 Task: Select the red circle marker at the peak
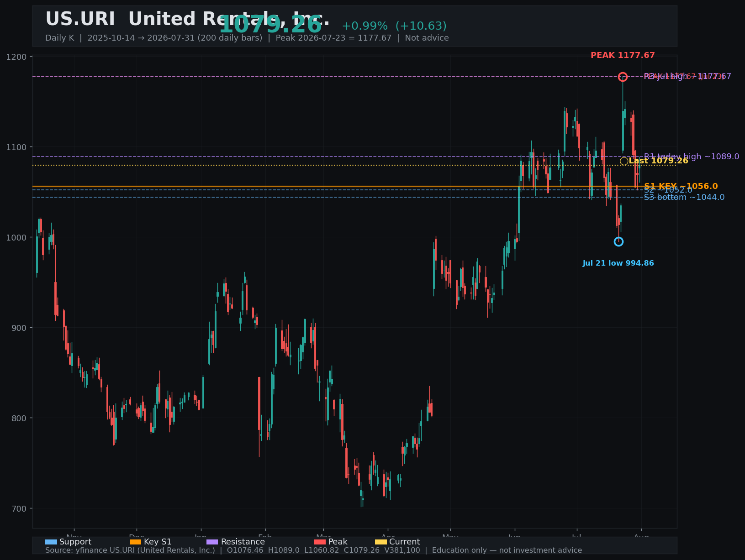tap(623, 77)
